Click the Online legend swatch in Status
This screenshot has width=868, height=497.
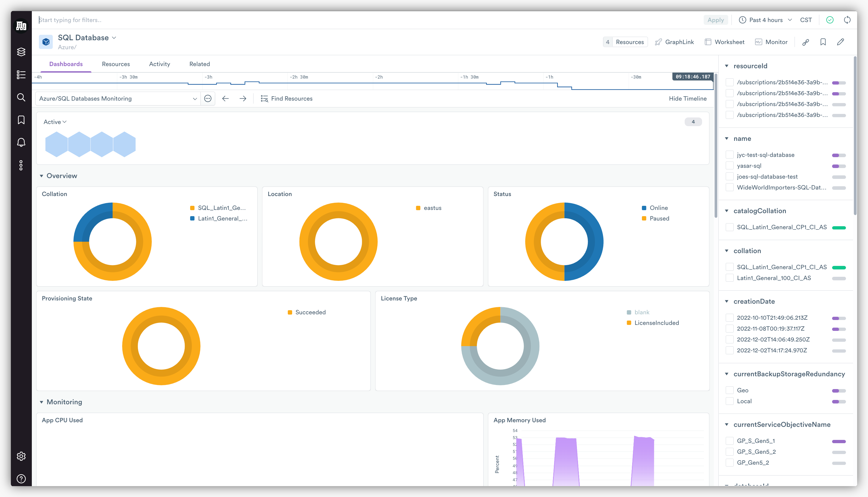(644, 208)
